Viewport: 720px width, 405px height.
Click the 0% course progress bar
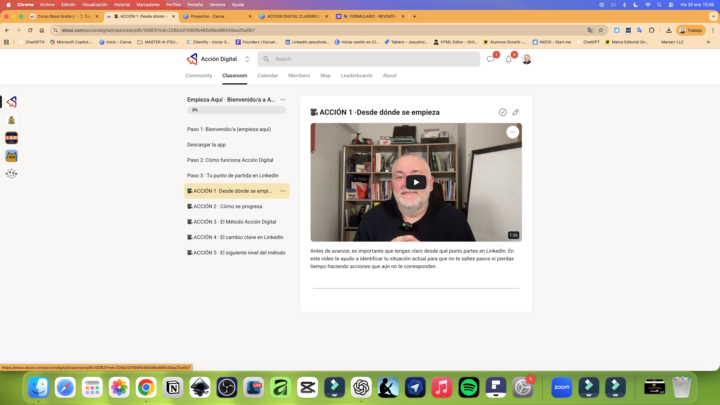236,110
